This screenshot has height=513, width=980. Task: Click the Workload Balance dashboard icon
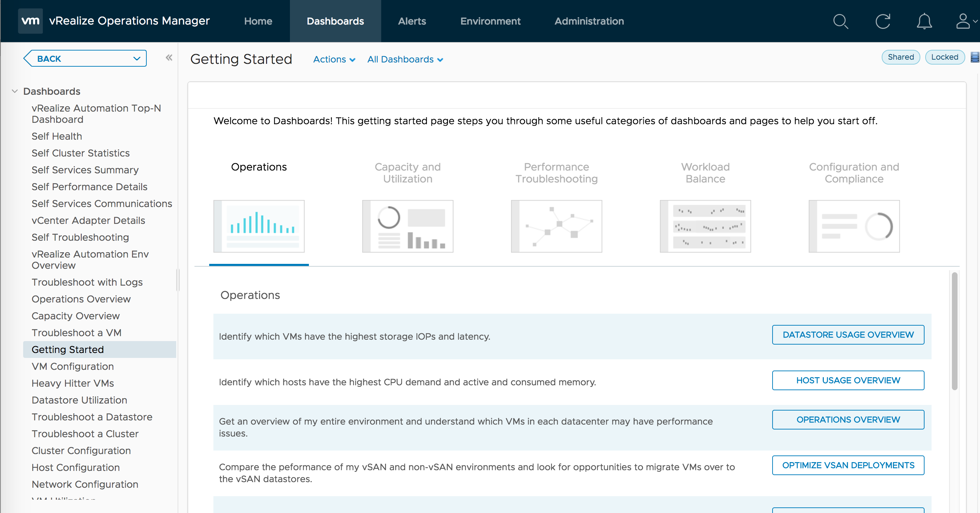coord(705,226)
